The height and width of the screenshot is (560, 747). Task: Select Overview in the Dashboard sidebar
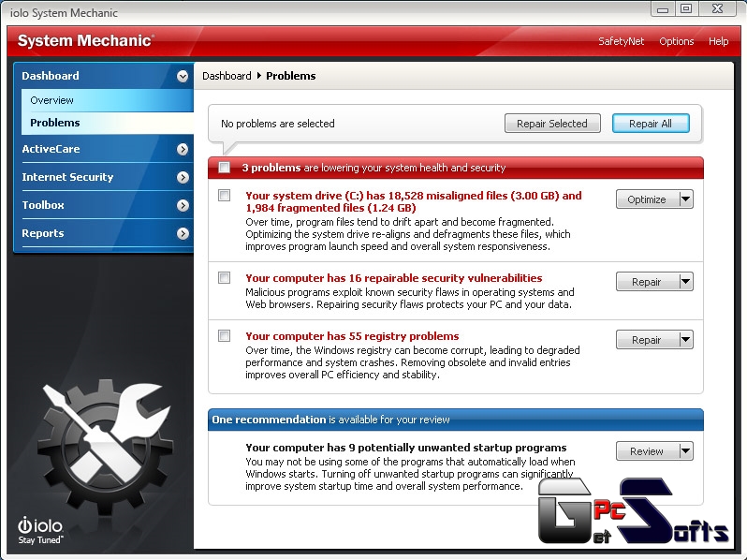pos(108,100)
